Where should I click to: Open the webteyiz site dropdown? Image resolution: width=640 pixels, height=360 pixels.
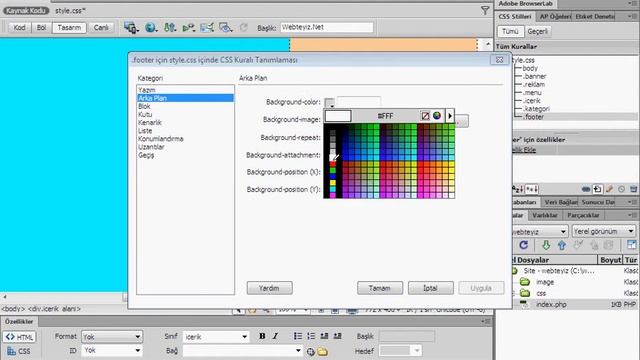tap(540, 231)
